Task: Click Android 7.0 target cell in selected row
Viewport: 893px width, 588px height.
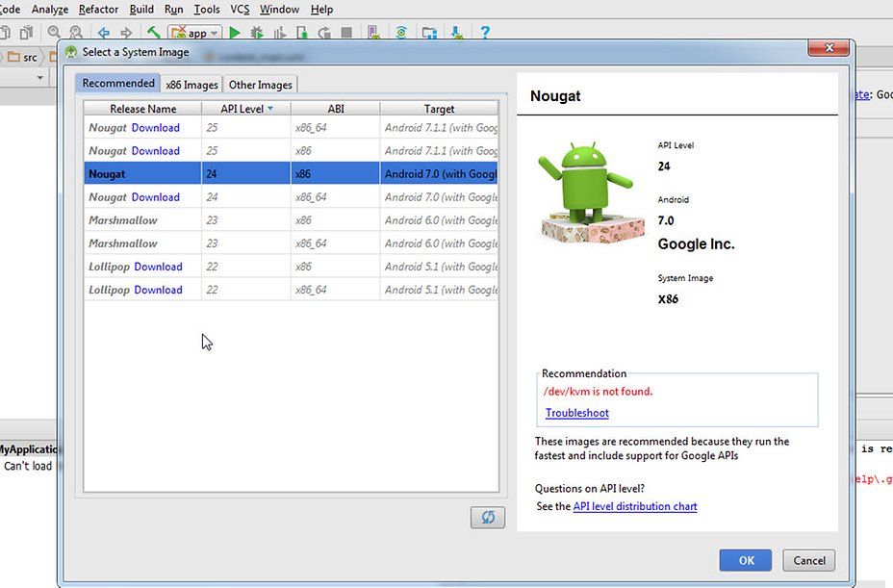Action: click(439, 174)
